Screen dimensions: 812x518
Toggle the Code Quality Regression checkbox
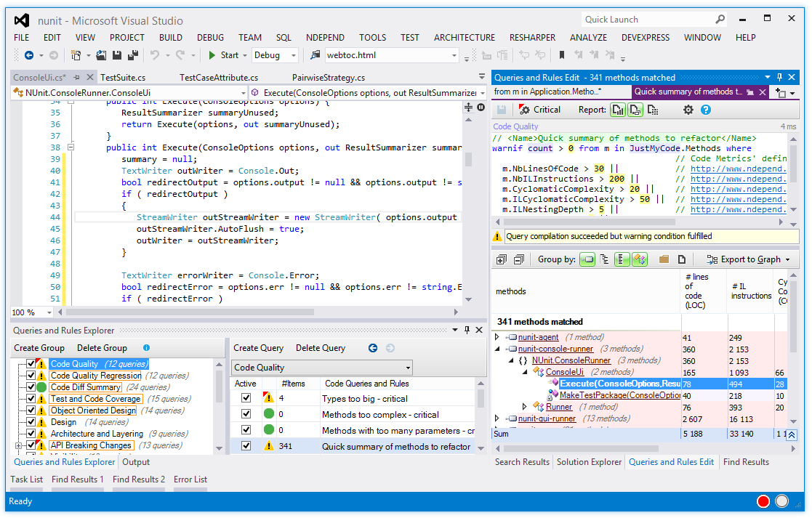click(31, 375)
